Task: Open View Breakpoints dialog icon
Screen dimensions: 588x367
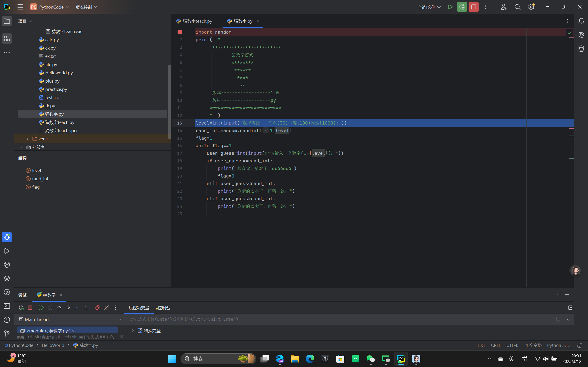Action: tap(98, 308)
